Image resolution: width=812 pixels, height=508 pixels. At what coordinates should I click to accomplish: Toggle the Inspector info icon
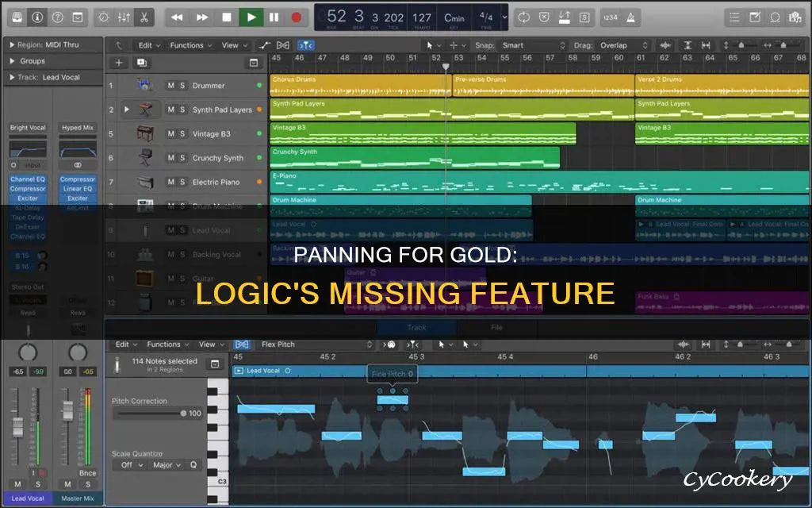click(x=37, y=17)
